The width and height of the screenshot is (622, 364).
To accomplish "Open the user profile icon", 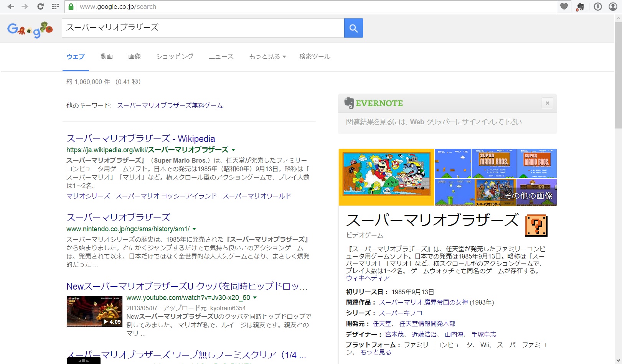I will click(x=613, y=7).
